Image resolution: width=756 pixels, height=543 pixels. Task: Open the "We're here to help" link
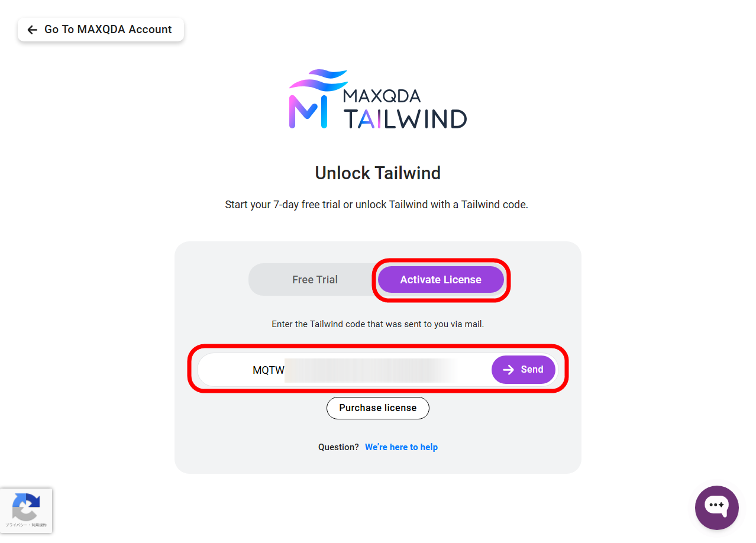(401, 447)
